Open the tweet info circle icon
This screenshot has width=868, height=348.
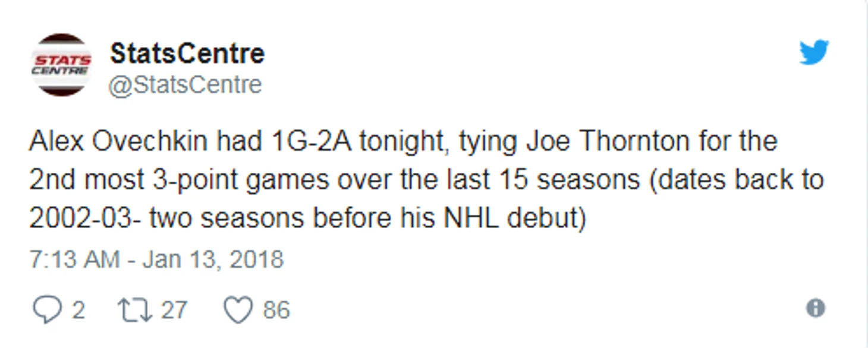pos(815,308)
